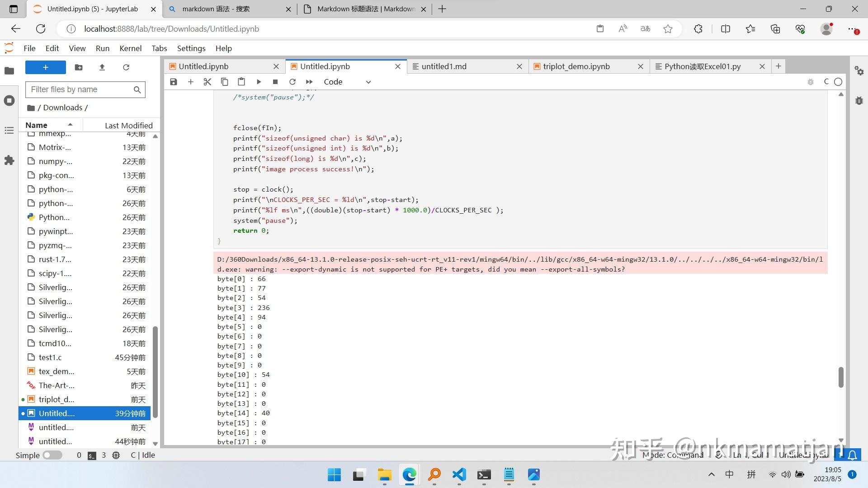Image resolution: width=868 pixels, height=488 pixels.
Task: Expand hidden icons in the system tray
Action: pyautogui.click(x=711, y=474)
